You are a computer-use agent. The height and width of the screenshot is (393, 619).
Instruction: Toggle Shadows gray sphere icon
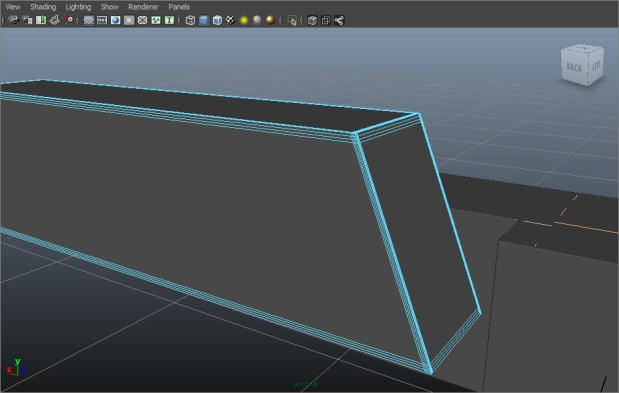pos(257,20)
